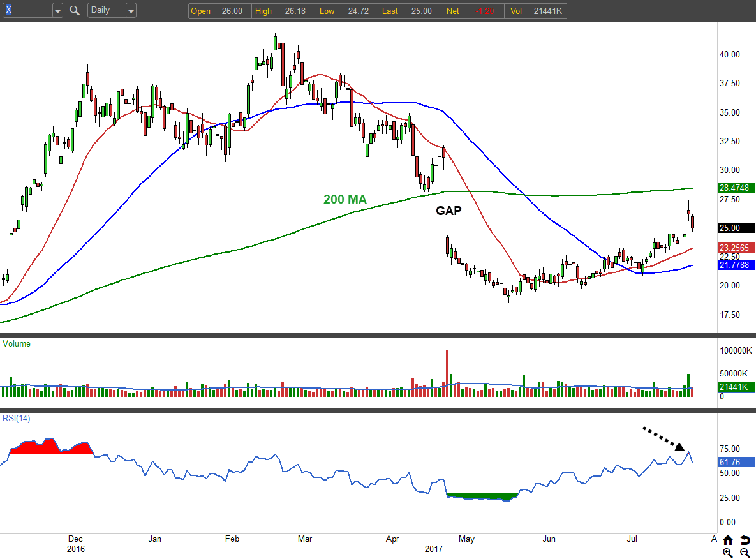Click the undo arrow icon
756x559 pixels.
tap(745, 540)
